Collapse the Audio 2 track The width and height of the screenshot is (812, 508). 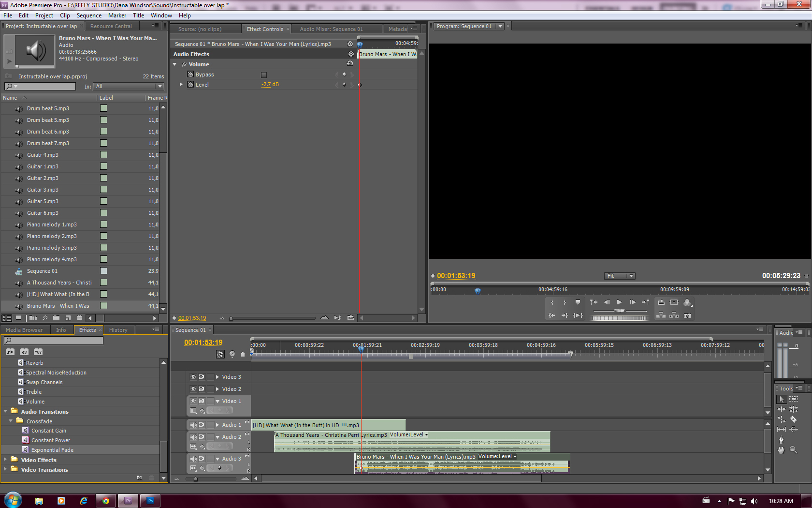pos(217,437)
